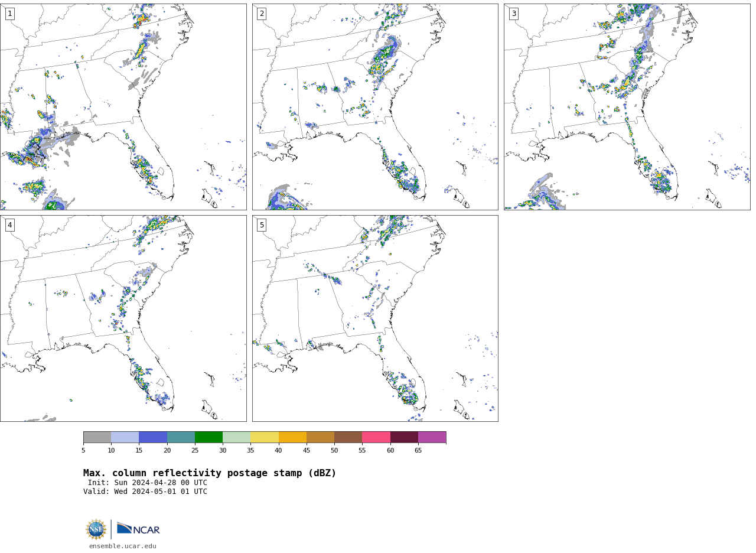This screenshot has height=553, width=756.
Task: Click the colorbar tick label '65'
Action: pos(418,451)
